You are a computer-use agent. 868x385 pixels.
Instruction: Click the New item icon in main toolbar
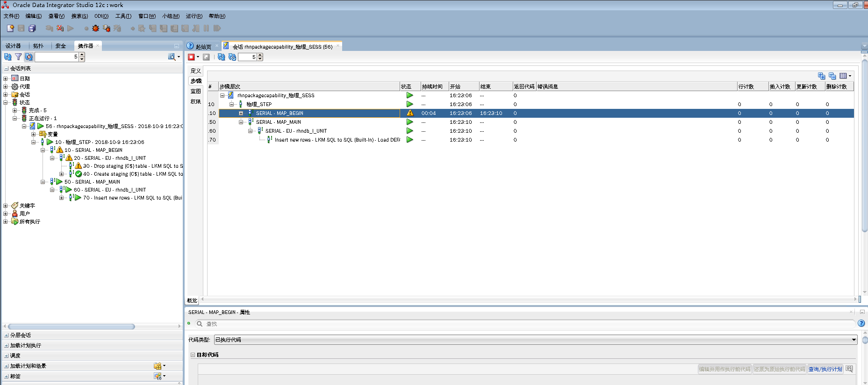(10, 29)
